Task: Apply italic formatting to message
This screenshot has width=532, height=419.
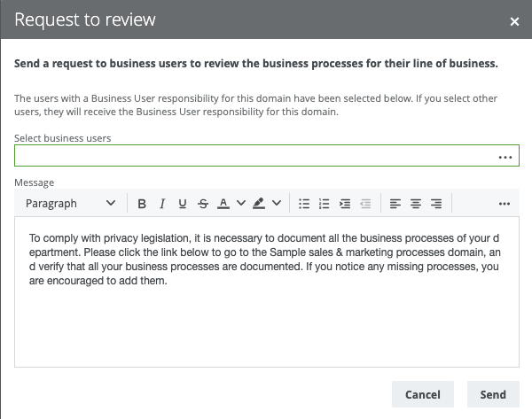Action: coord(162,204)
